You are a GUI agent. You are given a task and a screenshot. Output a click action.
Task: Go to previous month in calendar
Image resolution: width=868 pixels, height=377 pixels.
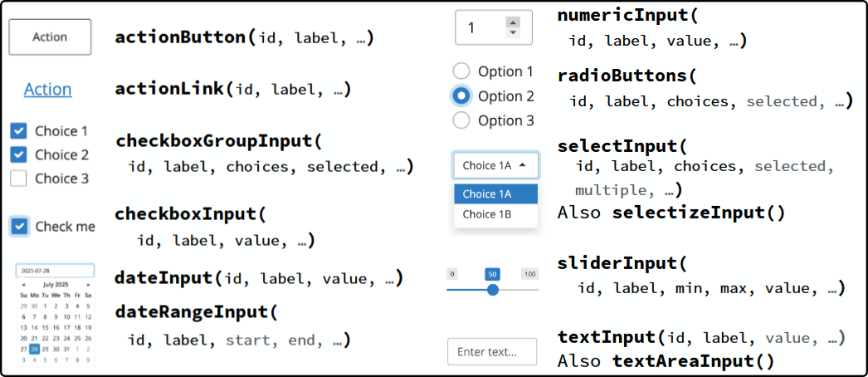24,284
